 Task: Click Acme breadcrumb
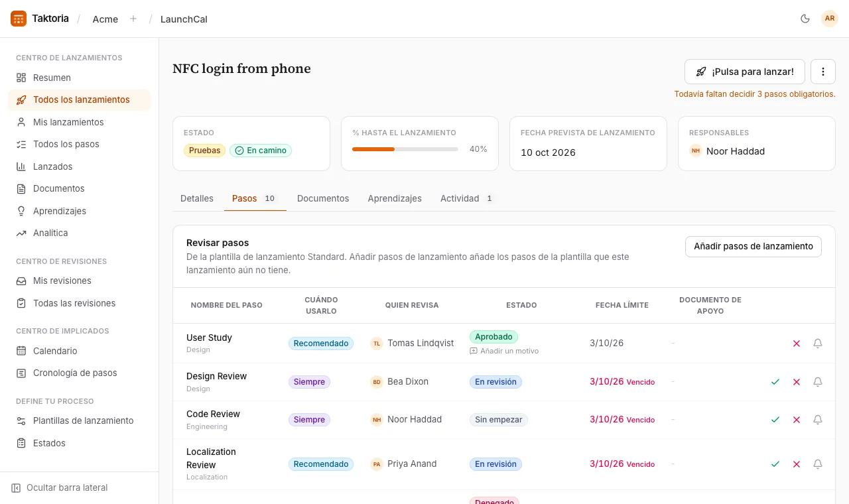point(105,19)
